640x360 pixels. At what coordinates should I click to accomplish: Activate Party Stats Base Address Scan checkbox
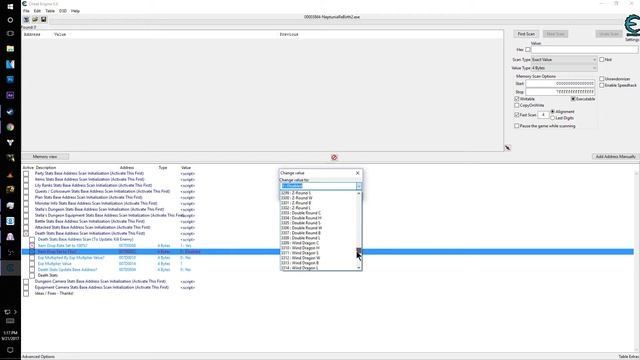(x=26, y=173)
